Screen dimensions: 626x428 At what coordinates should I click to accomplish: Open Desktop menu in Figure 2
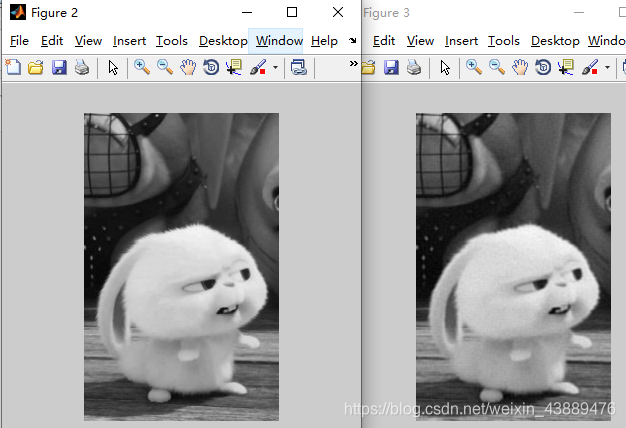(223, 41)
